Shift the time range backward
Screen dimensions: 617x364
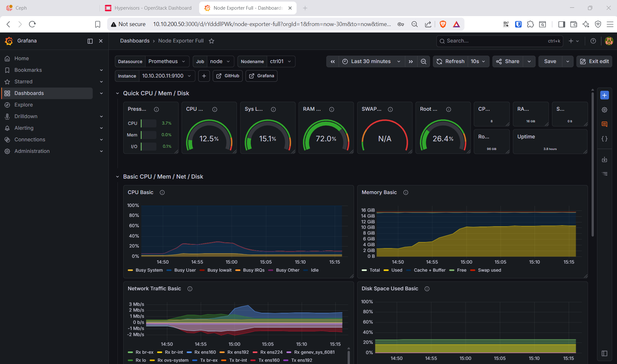[x=332, y=61]
